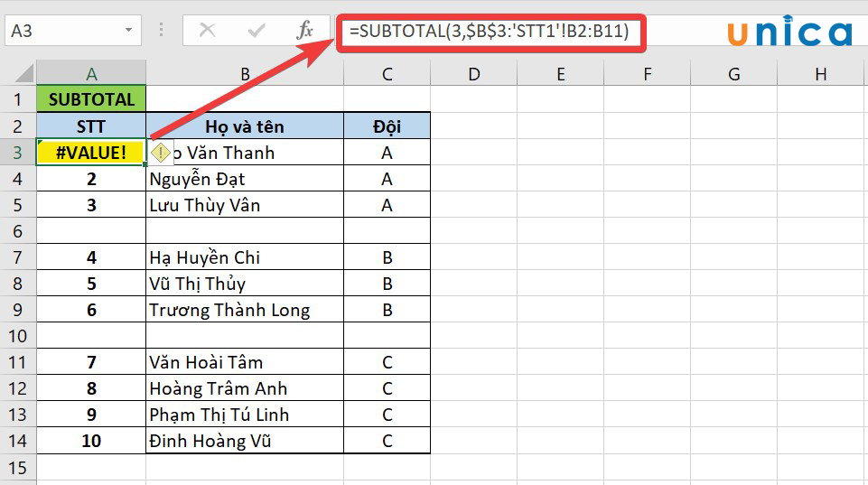This screenshot has height=485, width=868.
Task: Click the Name Box showing A3
Action: [x=73, y=30]
